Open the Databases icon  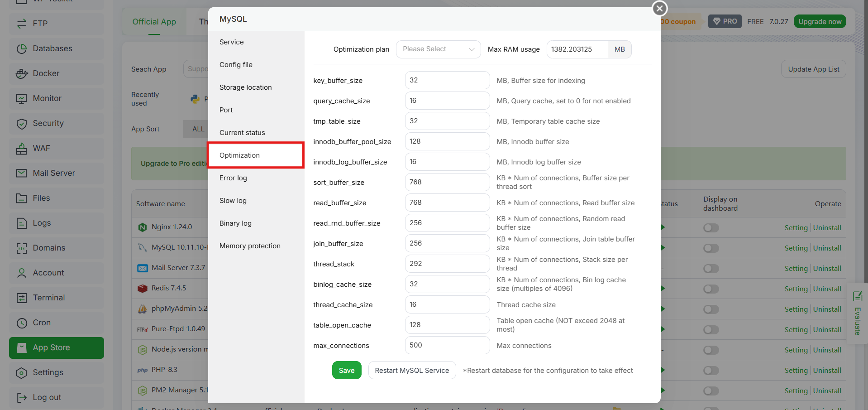21,48
